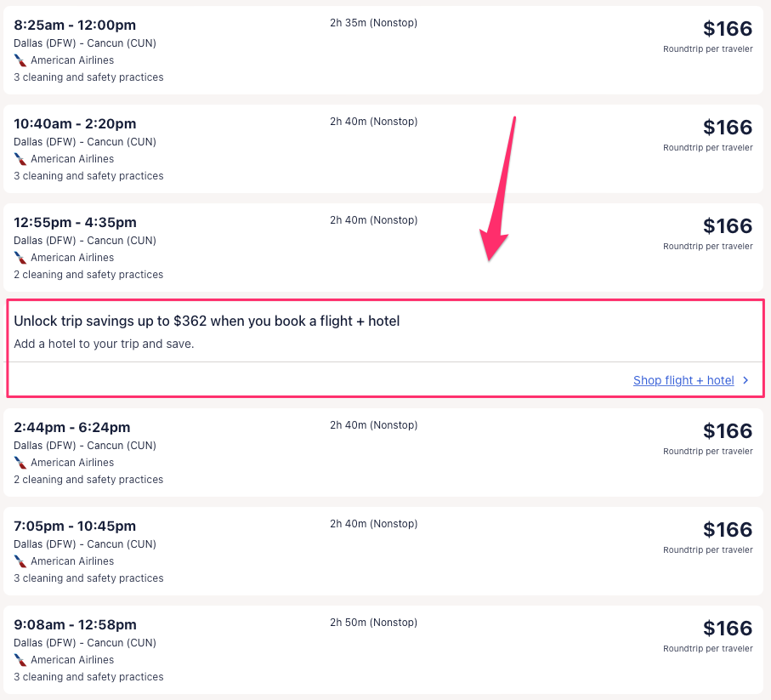Click American Airlines logo on 7:05pm flight

pos(20,561)
